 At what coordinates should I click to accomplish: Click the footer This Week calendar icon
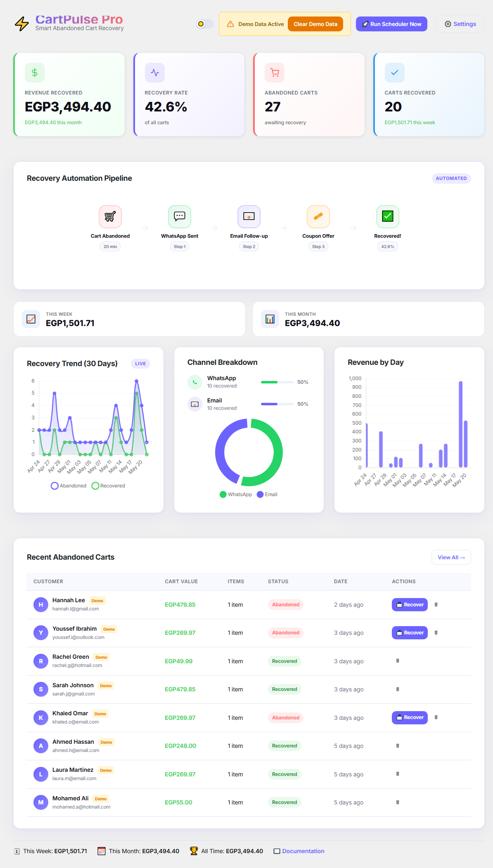[17, 851]
